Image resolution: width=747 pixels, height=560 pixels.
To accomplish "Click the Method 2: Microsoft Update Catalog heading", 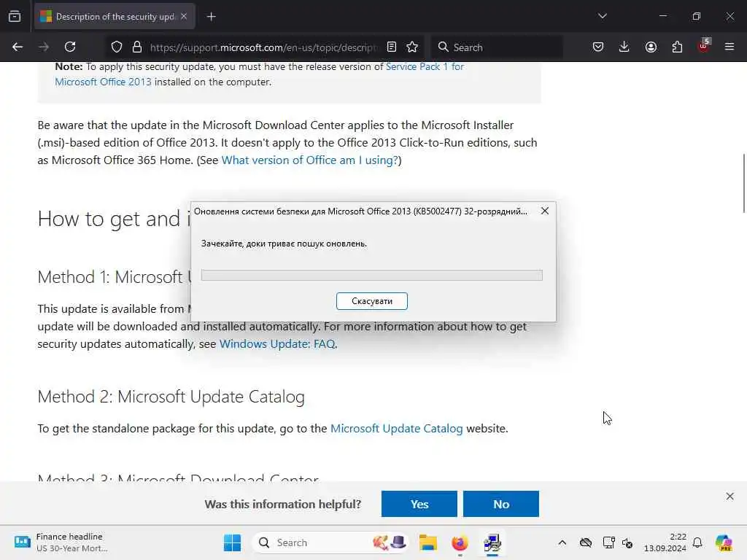I will 171,397.
